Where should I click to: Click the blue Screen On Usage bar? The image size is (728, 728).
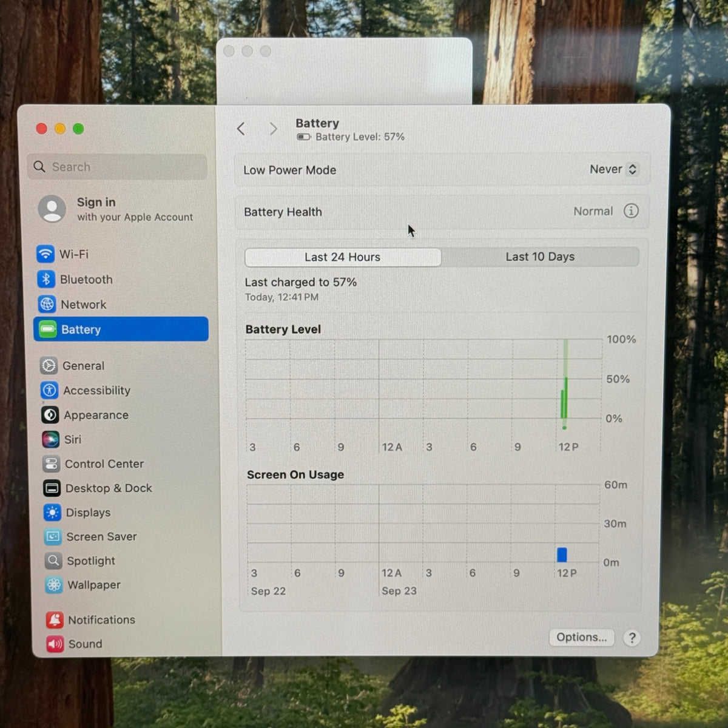click(x=562, y=554)
